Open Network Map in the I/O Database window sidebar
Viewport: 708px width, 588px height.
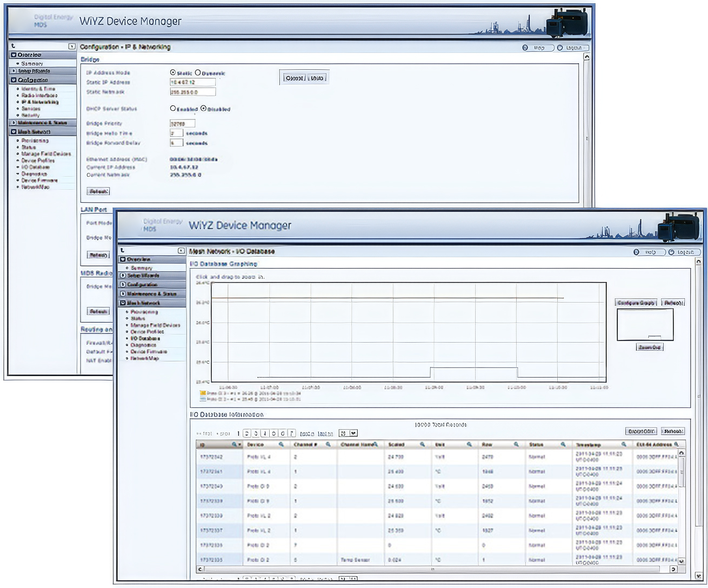(145, 358)
